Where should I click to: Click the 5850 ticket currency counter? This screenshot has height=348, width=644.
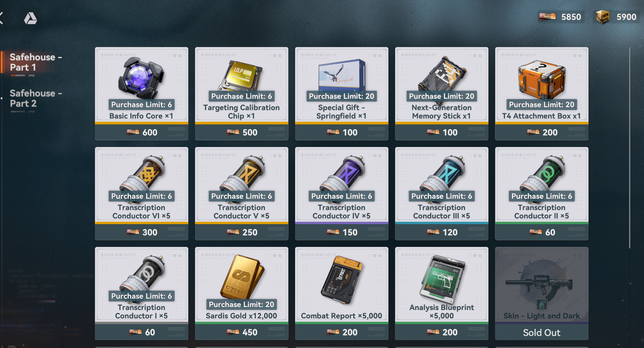[x=560, y=17]
